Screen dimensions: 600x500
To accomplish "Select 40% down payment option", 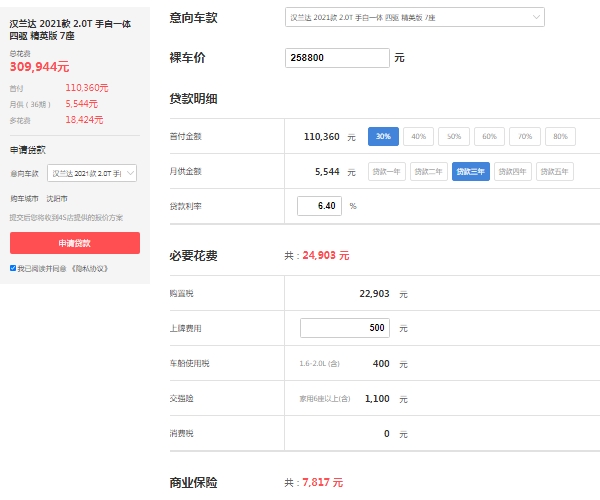I will [x=419, y=136].
